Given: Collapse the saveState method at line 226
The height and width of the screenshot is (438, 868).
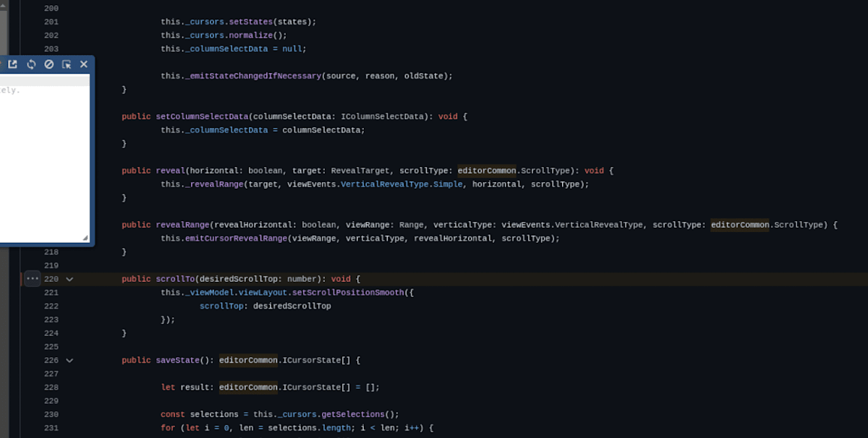Looking at the screenshot, I should pos(69,360).
